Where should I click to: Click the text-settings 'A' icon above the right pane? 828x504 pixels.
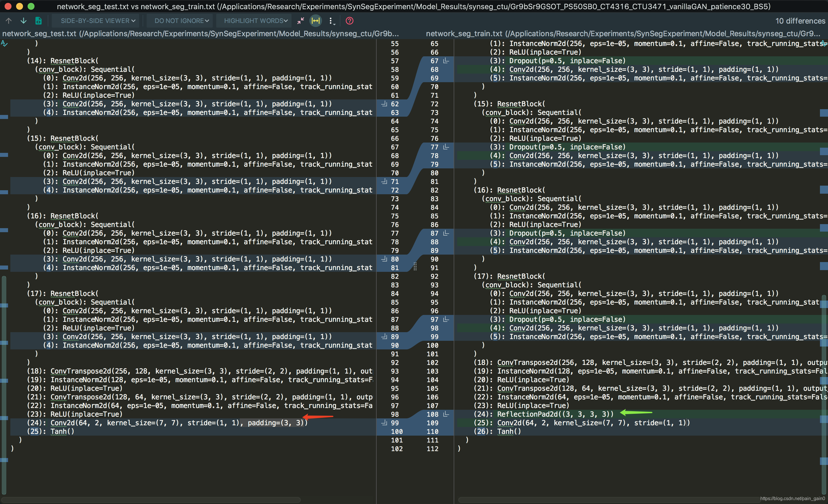pos(824,43)
